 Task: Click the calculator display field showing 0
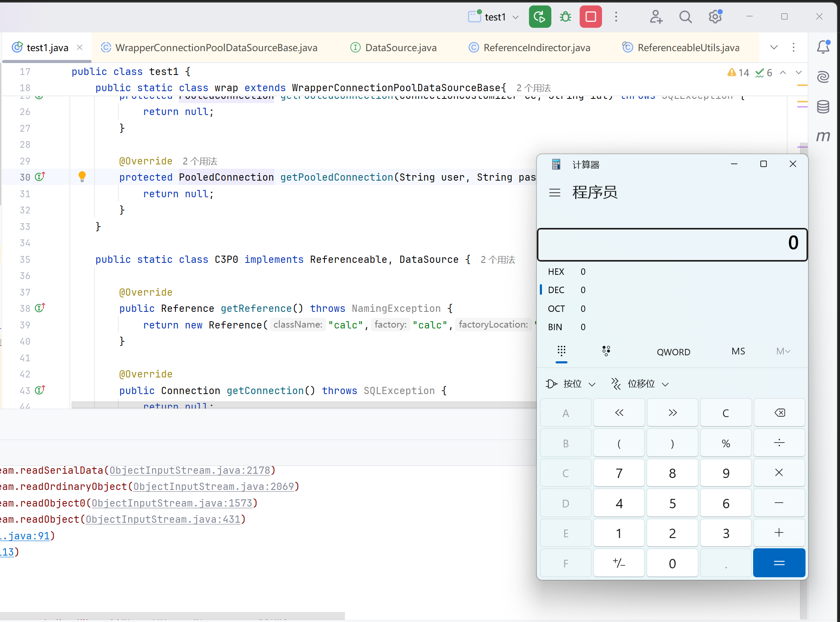(672, 244)
